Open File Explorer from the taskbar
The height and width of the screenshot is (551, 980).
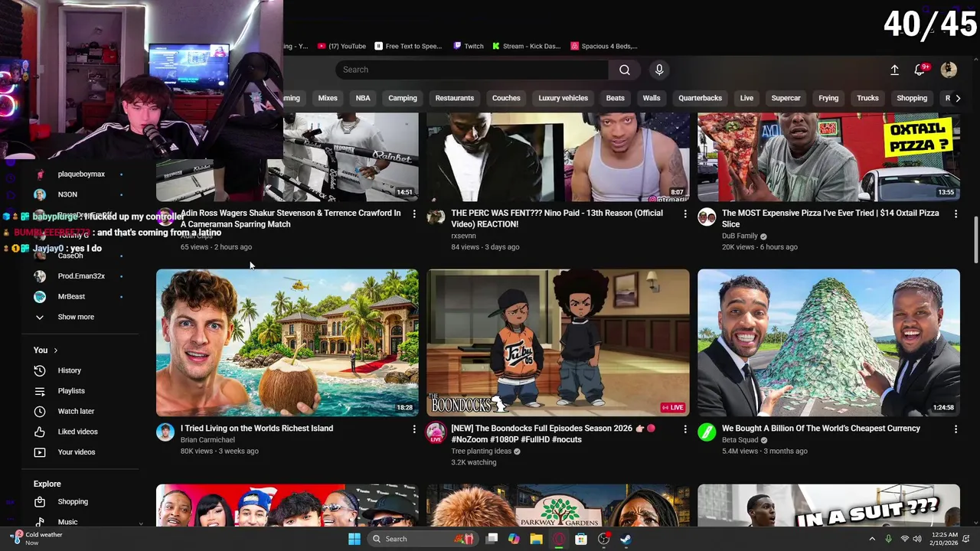point(537,539)
